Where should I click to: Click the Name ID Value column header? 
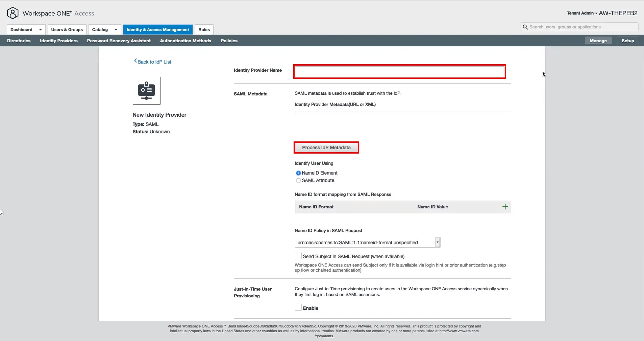(432, 207)
